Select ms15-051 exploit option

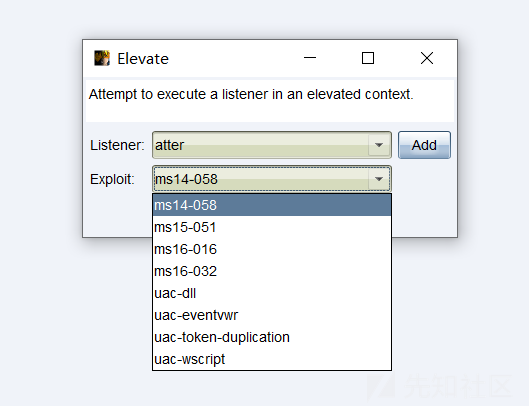272,227
